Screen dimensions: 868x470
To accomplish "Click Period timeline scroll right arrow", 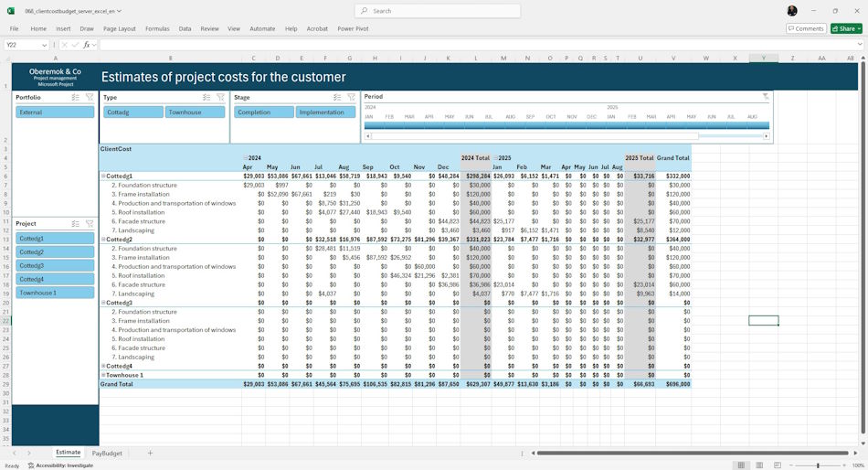I will click(767, 136).
